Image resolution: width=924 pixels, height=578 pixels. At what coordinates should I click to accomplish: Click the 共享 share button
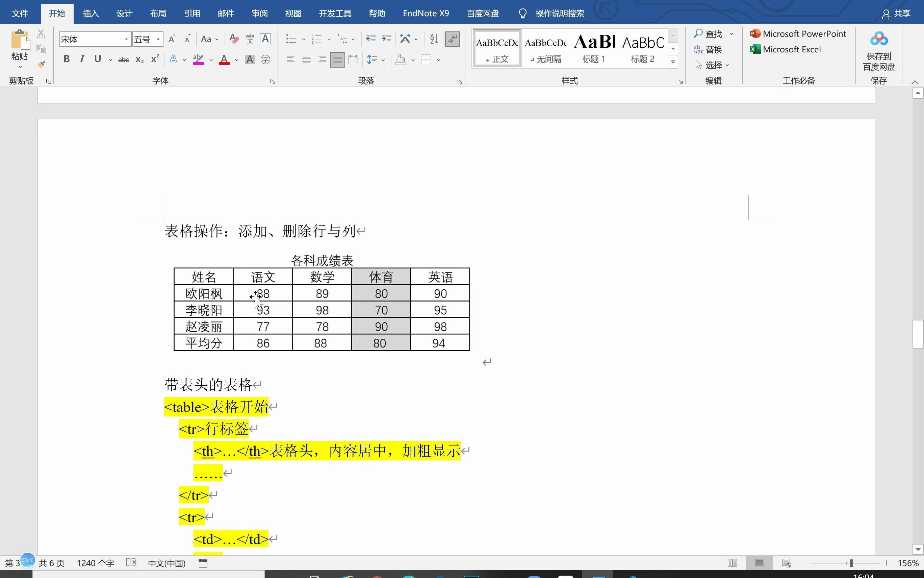[896, 14]
